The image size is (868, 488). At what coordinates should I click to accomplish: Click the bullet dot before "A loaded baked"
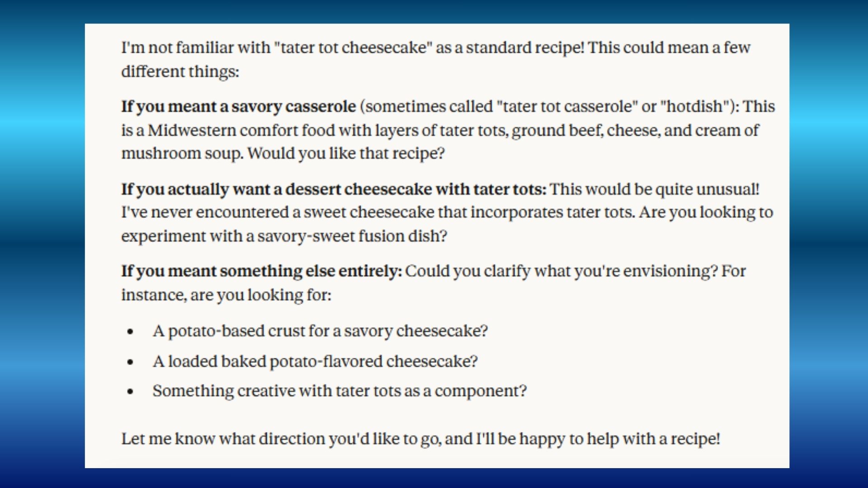click(x=131, y=362)
